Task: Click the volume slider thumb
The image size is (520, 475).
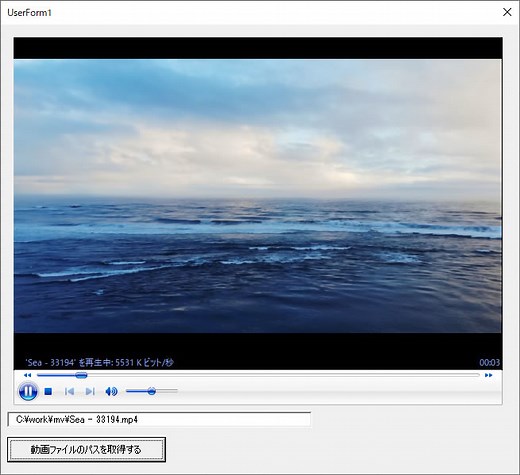Action: [x=152, y=391]
